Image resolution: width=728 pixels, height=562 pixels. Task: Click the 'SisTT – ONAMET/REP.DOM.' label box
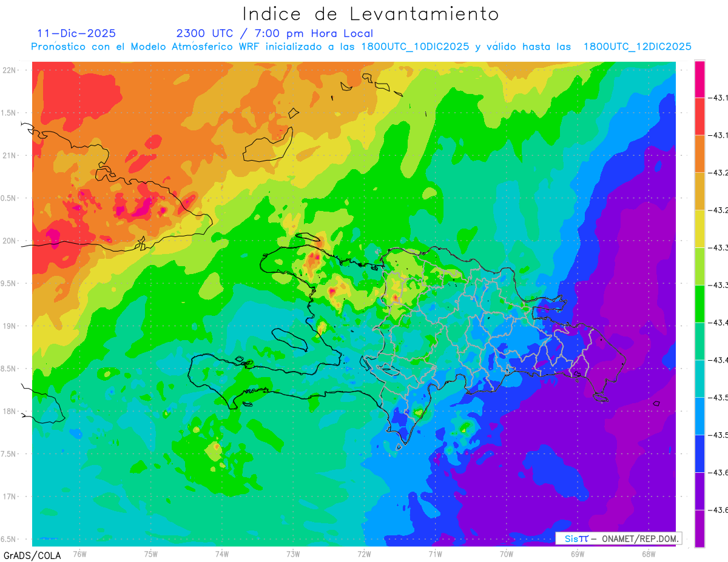coord(618,538)
